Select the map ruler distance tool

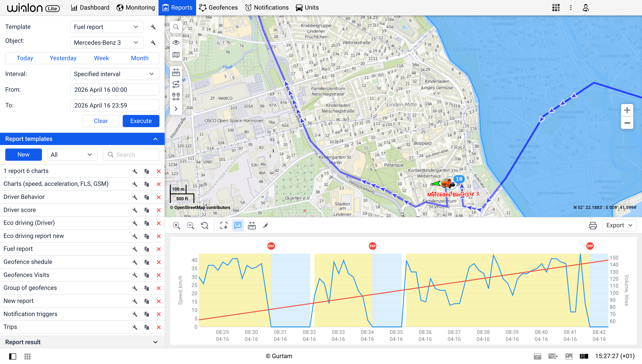pos(176,72)
